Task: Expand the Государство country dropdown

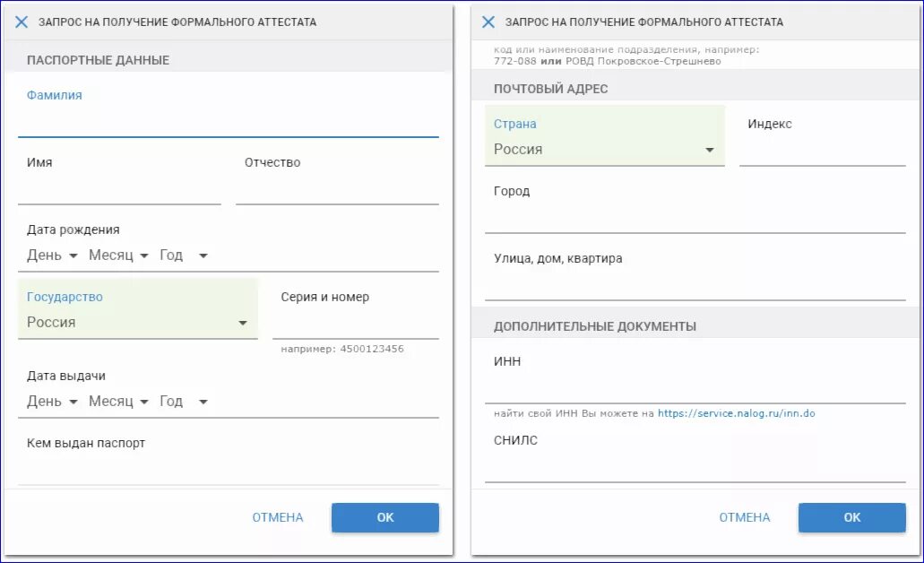Action: click(137, 323)
